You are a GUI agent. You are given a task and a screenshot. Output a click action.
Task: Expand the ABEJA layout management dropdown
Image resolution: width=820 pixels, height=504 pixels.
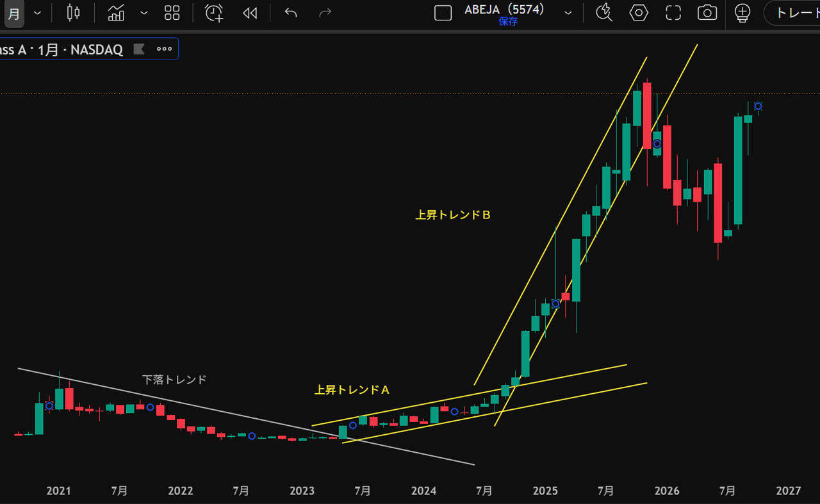click(568, 13)
